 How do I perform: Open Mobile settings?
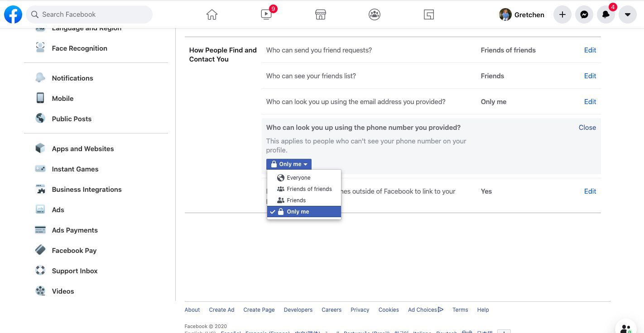(62, 98)
